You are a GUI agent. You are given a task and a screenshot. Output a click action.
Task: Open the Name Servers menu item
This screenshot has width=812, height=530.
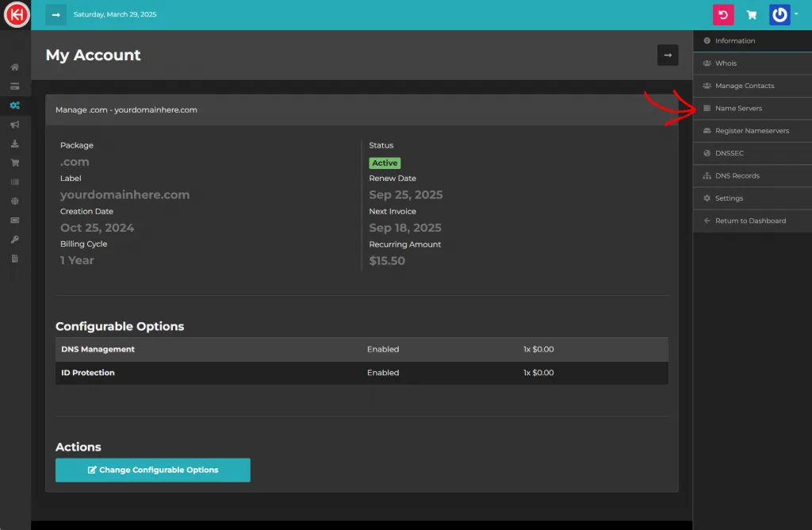[737, 109]
